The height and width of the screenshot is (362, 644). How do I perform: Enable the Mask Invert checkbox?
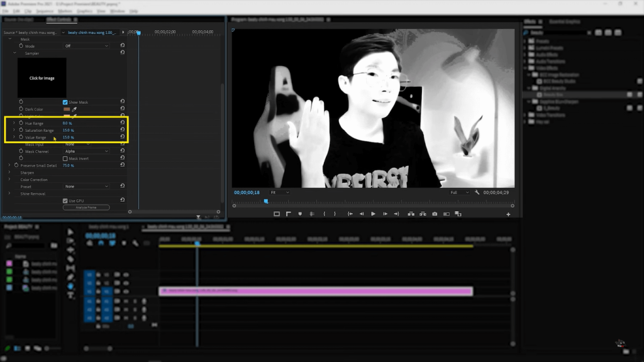pyautogui.click(x=65, y=158)
